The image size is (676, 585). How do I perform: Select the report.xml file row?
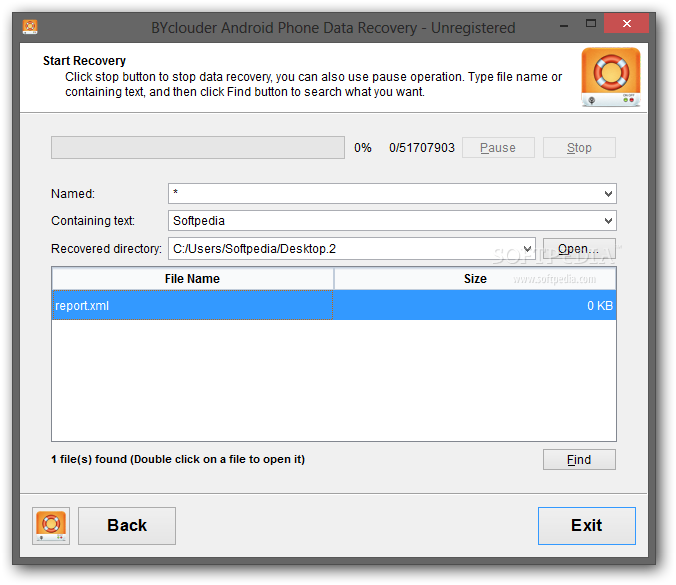pos(334,305)
